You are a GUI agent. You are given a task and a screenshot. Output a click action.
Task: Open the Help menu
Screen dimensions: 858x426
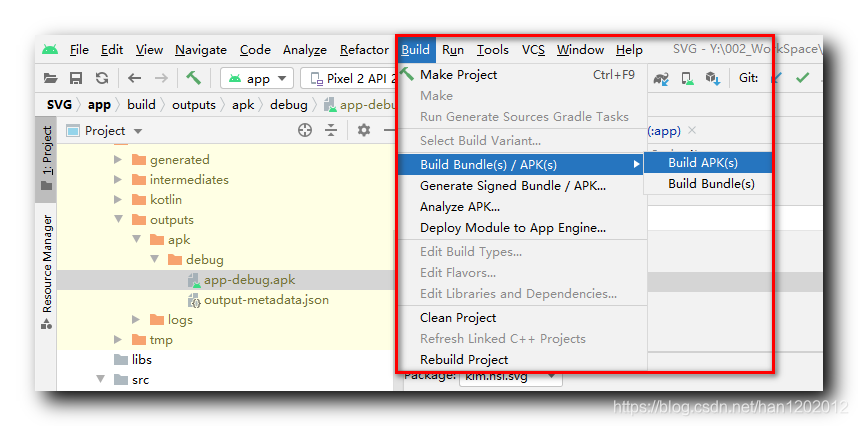pyautogui.click(x=629, y=50)
